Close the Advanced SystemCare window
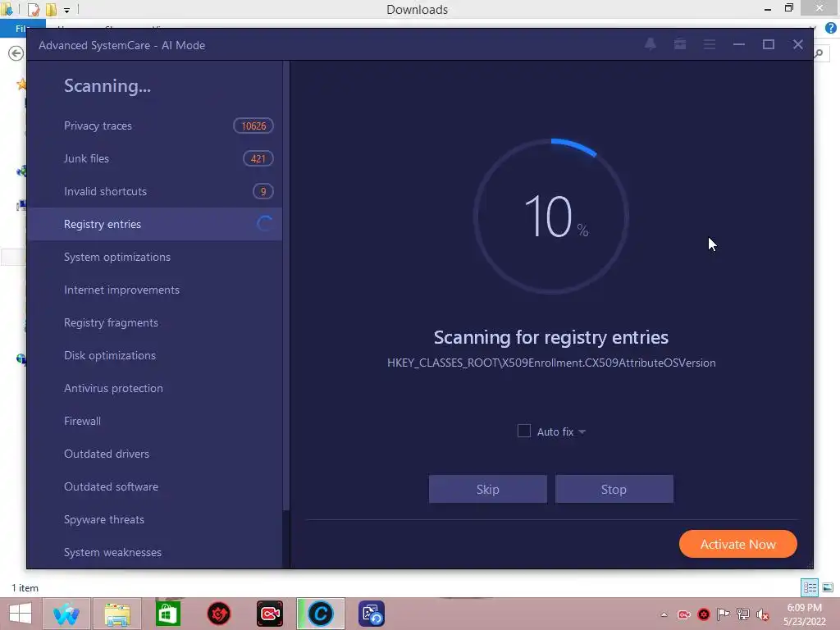Image resolution: width=840 pixels, height=630 pixels. pyautogui.click(x=797, y=44)
